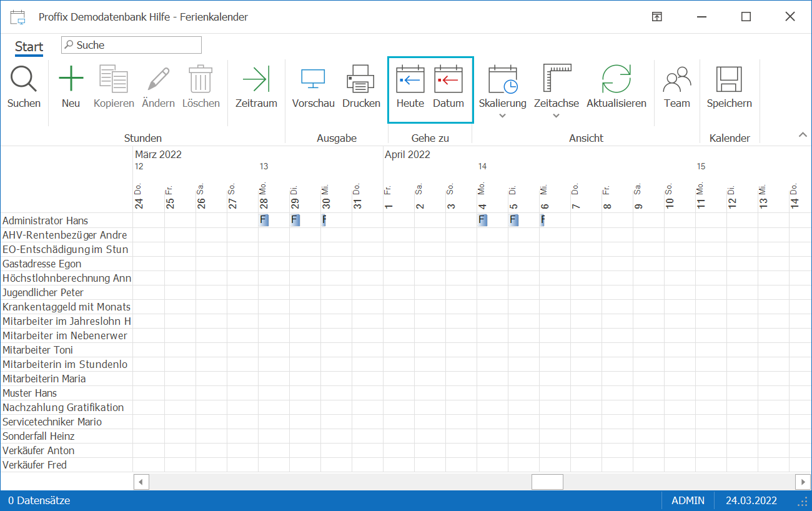
Task: Select the employee row Verkäufer Anton
Action: point(66,450)
